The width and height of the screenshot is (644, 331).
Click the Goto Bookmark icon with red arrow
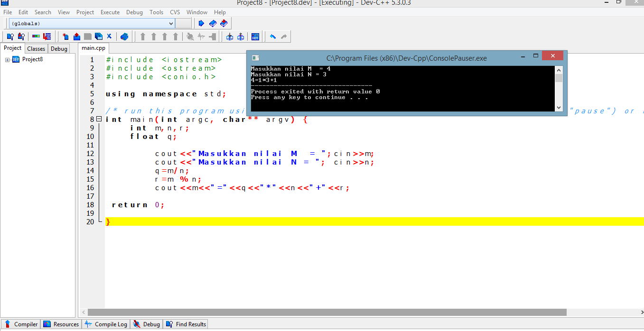point(224,23)
